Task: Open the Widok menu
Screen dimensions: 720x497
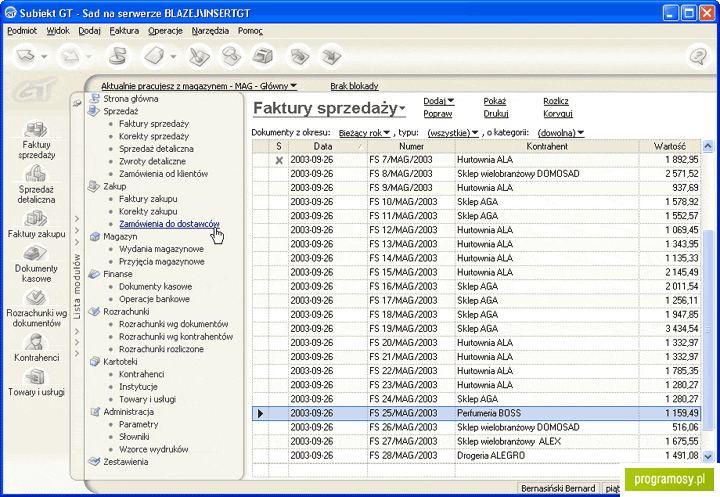Action: [58, 31]
